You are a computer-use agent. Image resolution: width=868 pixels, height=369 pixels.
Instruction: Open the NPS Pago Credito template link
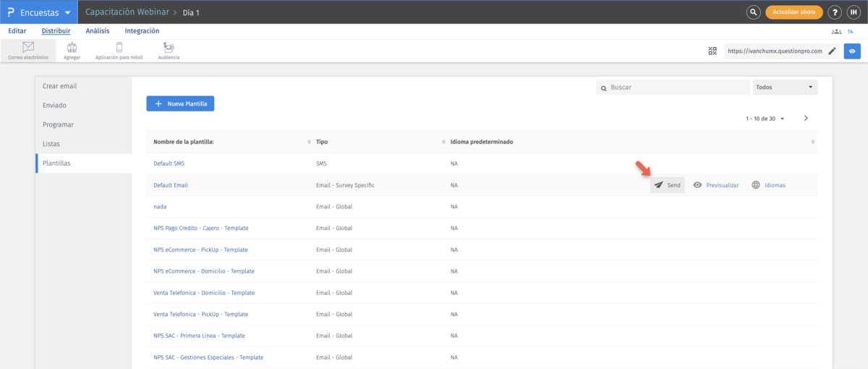[200, 228]
